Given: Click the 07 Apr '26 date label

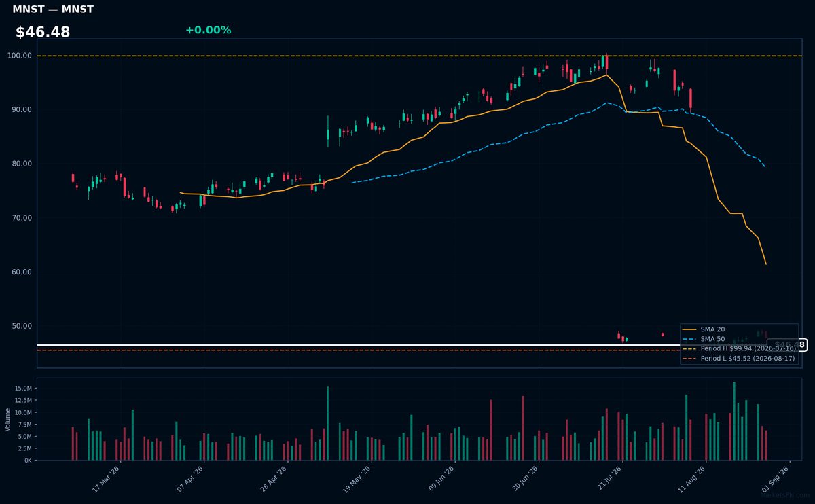Looking at the screenshot, I should (x=191, y=478).
